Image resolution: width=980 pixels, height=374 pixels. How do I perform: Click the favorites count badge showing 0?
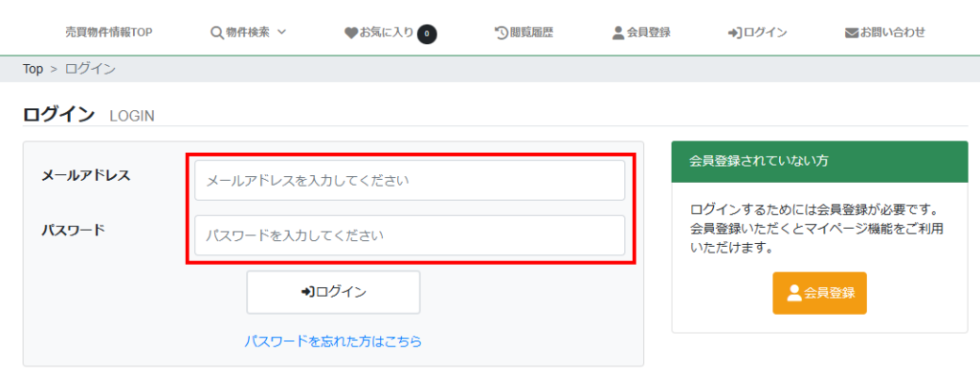pos(427,33)
